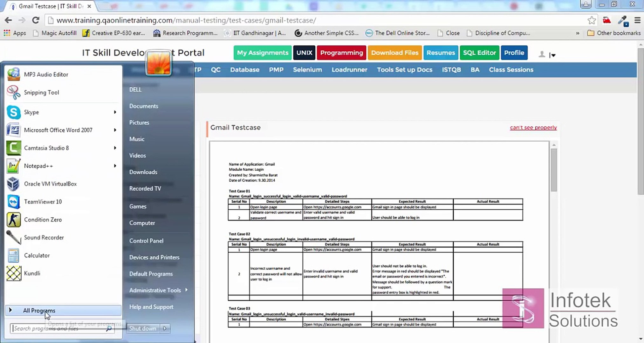Screen dimensions: 644x343
Task: Click the Shut down button
Action: tap(143, 328)
